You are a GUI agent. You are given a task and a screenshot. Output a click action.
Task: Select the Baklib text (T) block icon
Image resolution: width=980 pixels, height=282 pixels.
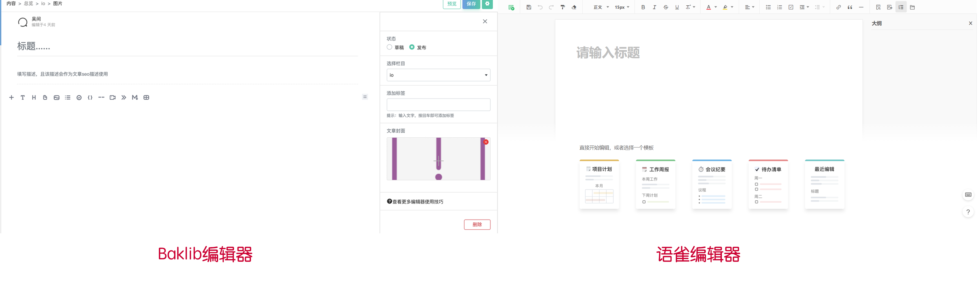[x=23, y=98]
